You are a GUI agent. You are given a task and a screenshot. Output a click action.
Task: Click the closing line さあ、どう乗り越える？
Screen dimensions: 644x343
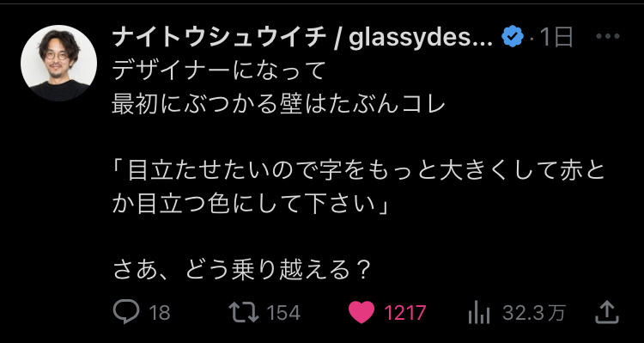coord(243,271)
